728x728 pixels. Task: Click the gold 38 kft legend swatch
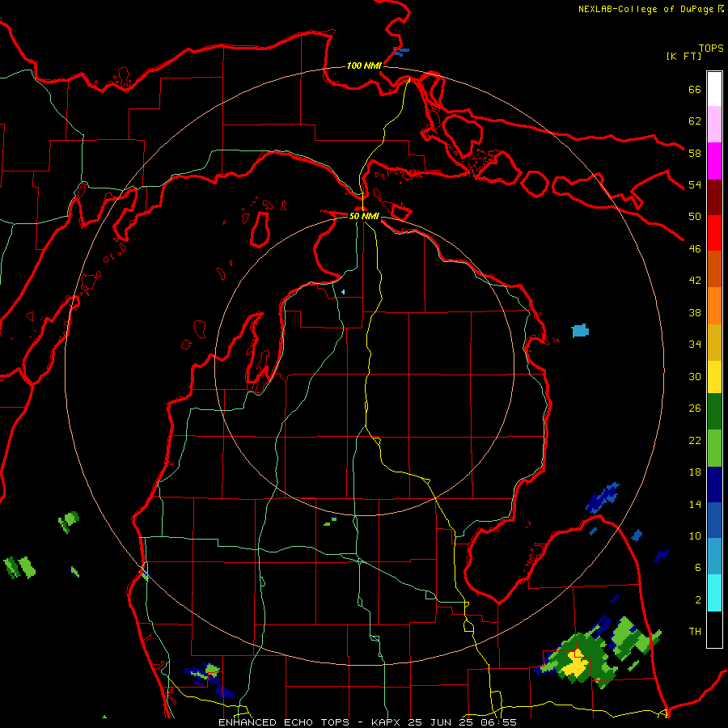pyautogui.click(x=714, y=342)
